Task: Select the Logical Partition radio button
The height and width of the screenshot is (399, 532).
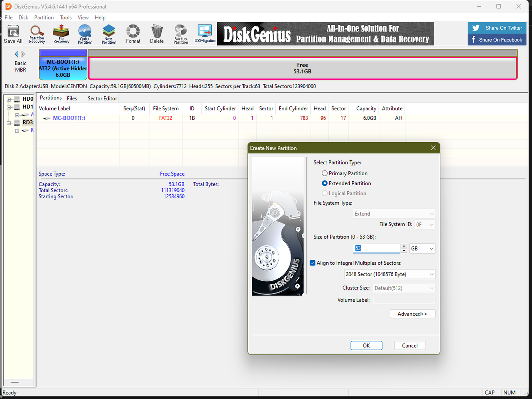Action: [325, 193]
